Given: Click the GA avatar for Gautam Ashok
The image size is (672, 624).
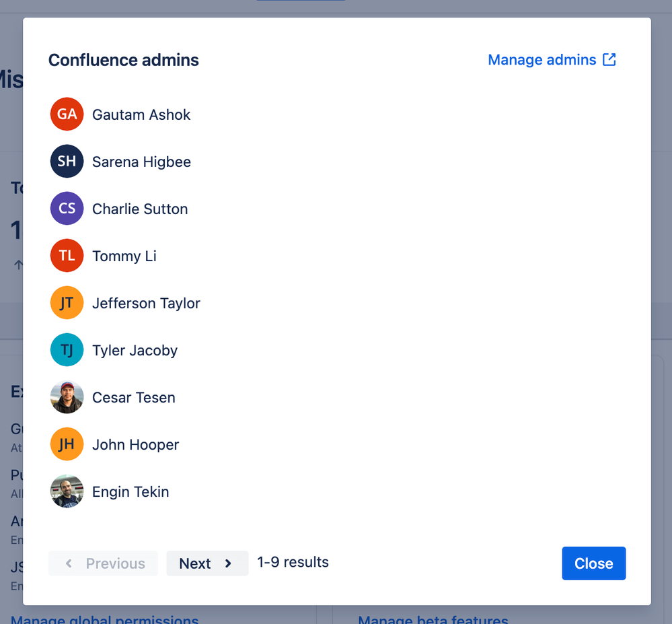Looking at the screenshot, I should click(x=67, y=114).
